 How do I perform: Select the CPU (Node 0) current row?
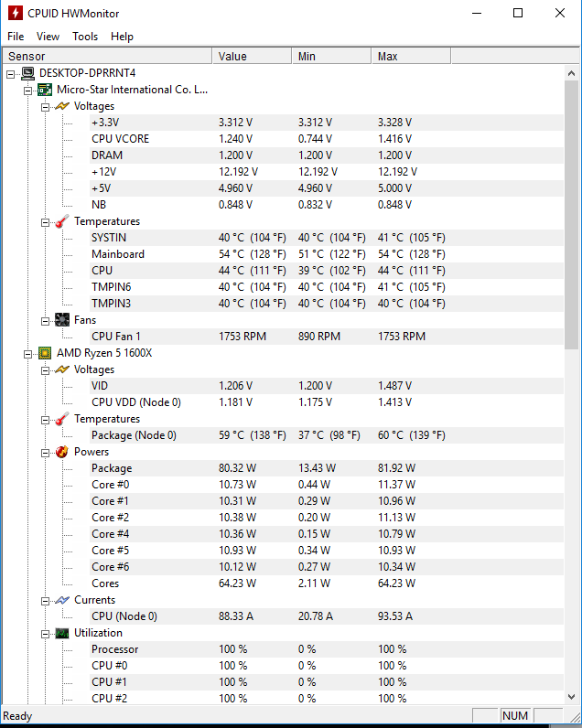coord(327,616)
